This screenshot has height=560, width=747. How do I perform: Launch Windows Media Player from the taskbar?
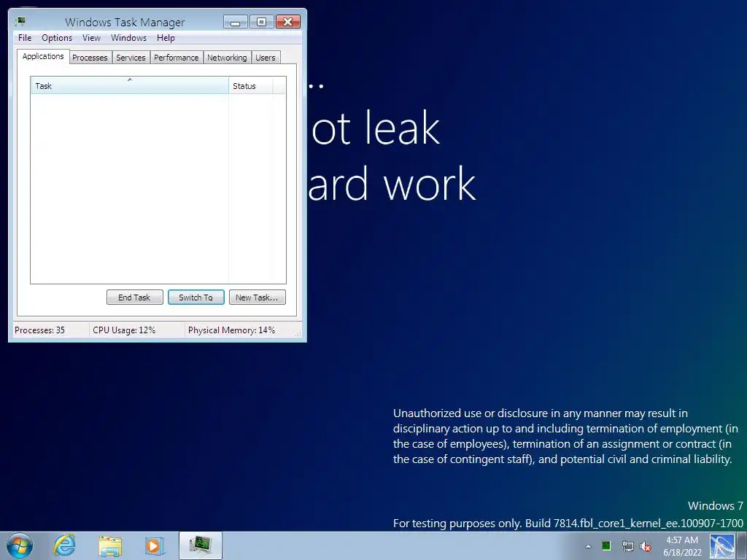tap(154, 545)
